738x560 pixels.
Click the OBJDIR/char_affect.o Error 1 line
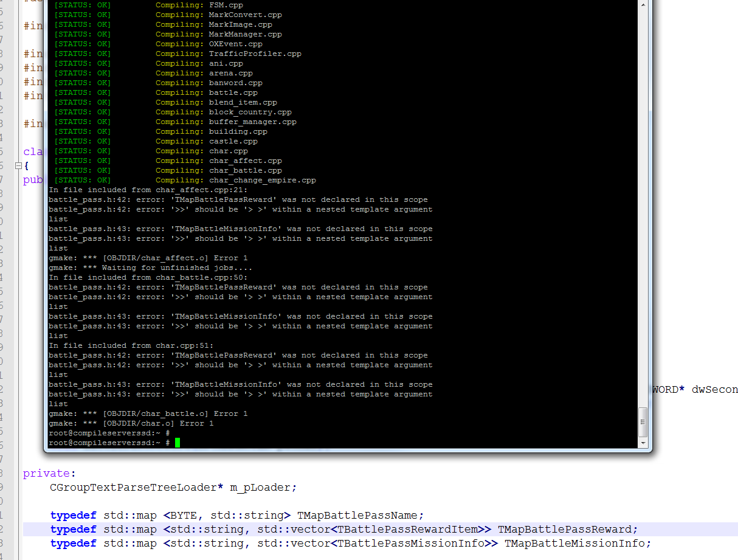[x=148, y=258]
